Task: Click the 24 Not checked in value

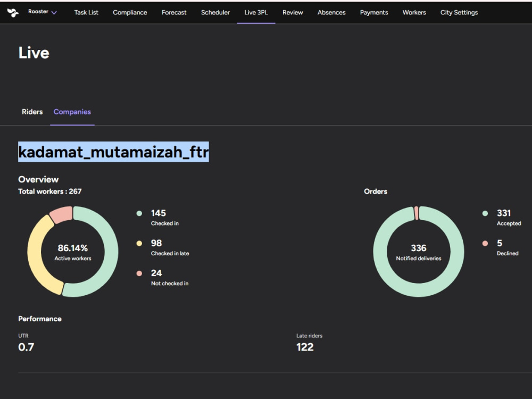Action: [x=156, y=273]
